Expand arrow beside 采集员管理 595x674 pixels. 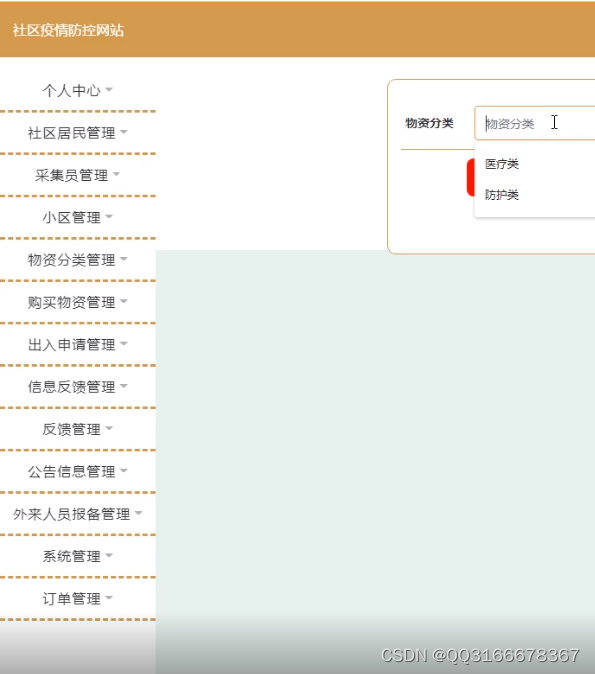[116, 174]
